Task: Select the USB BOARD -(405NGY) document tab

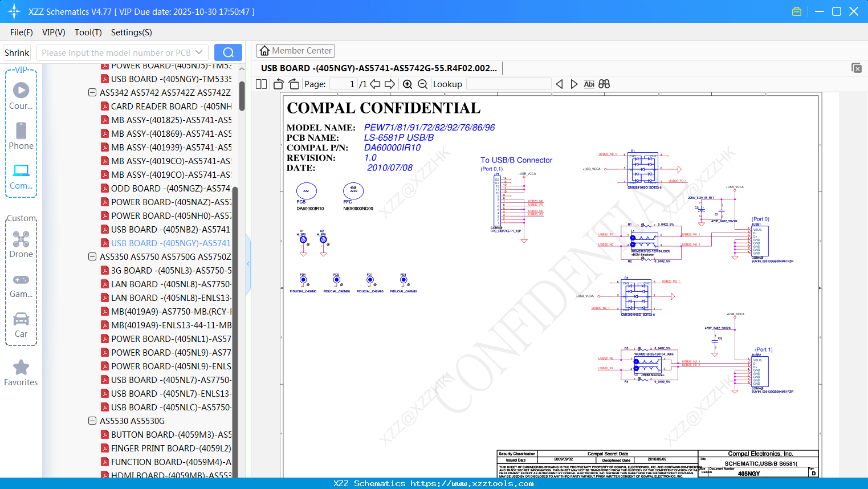Action: (379, 68)
